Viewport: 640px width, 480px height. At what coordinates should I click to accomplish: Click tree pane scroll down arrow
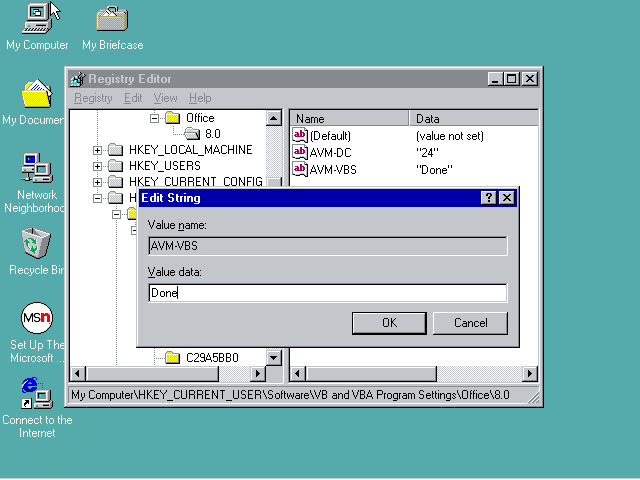[273, 358]
